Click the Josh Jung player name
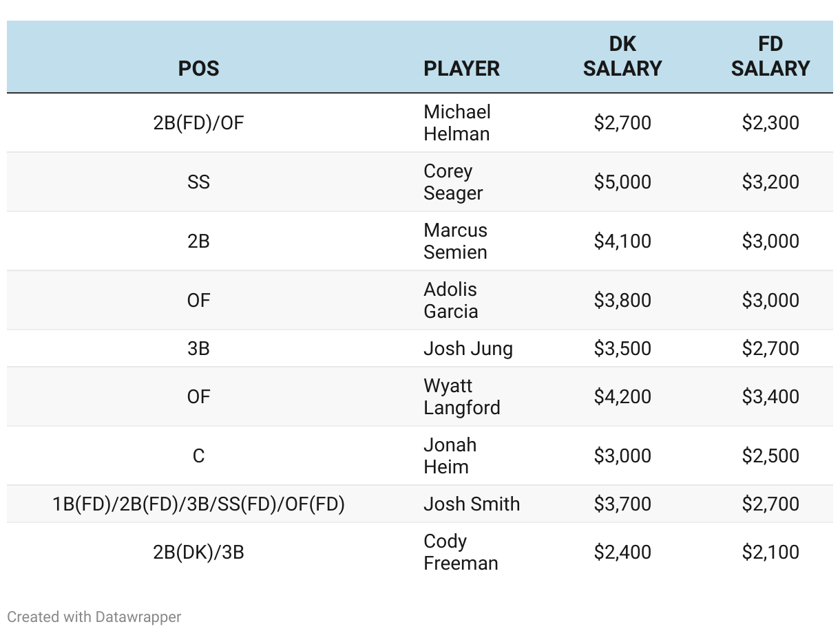This screenshot has width=840, height=633. coord(468,348)
